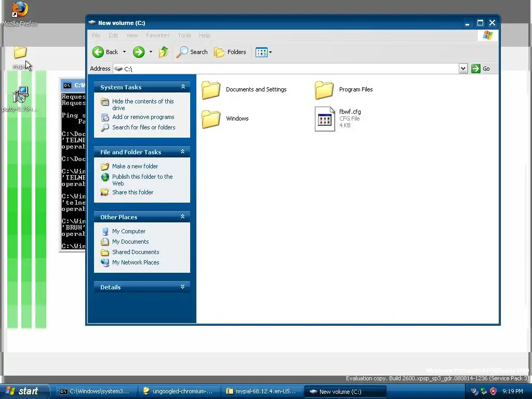
Task: Click Share this folder link
Action: click(x=132, y=192)
